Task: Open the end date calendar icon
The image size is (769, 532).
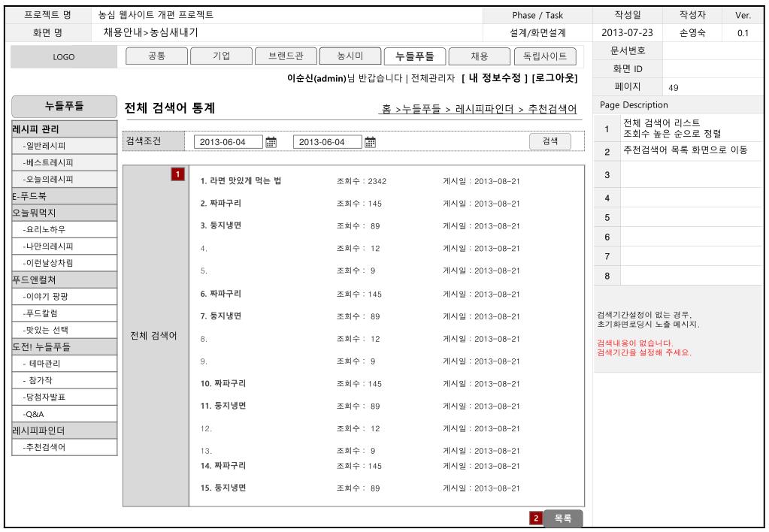Action: tap(371, 142)
